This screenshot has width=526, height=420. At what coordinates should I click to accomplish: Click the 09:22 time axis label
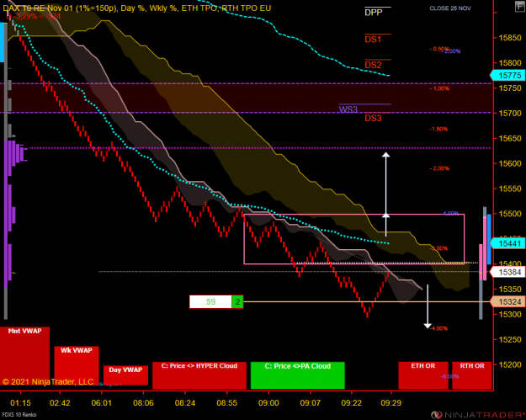click(x=352, y=403)
